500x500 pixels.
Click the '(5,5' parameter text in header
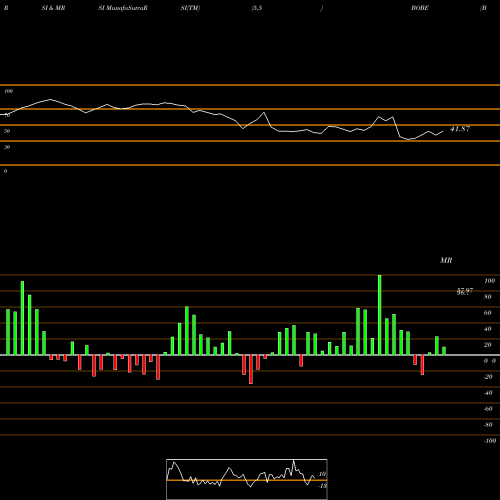[257, 8]
